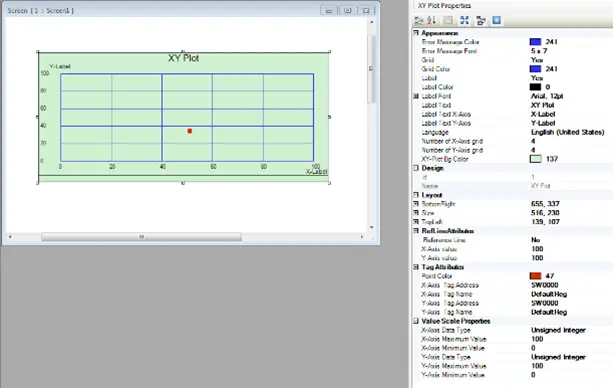The width and height of the screenshot is (613, 388).
Task: Sort properties alphabetically with A-Z icon
Action: (x=432, y=20)
